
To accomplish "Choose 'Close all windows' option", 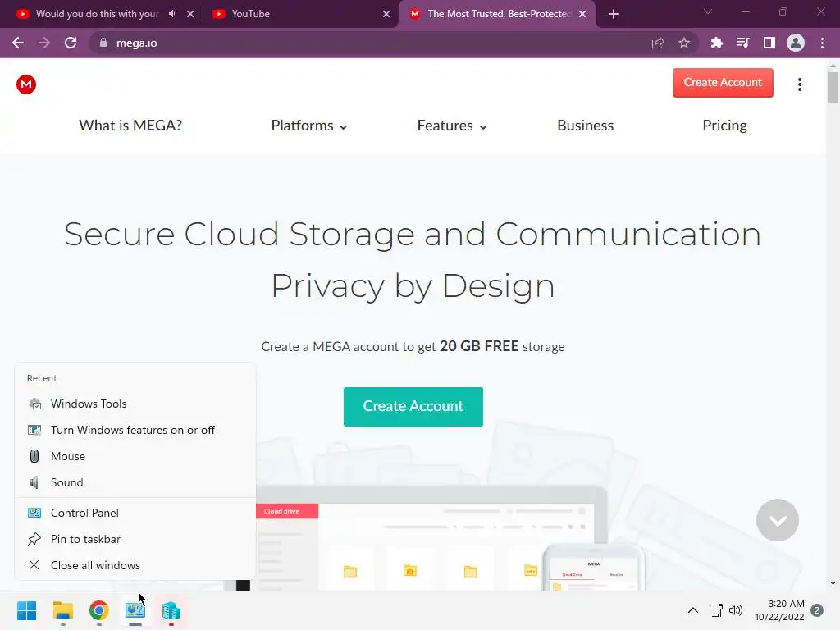I will click(135, 565).
